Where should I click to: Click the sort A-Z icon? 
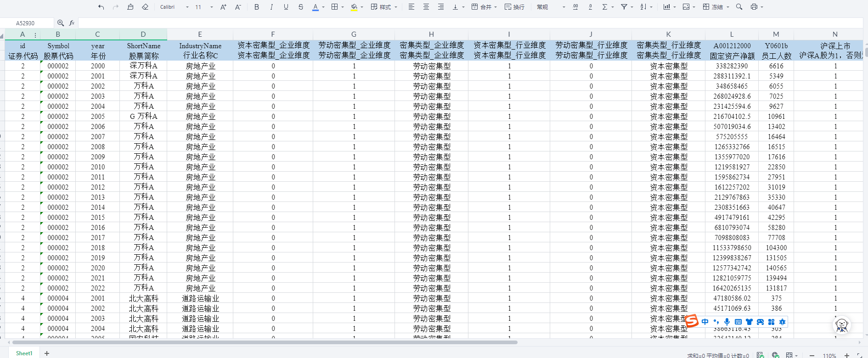643,7
